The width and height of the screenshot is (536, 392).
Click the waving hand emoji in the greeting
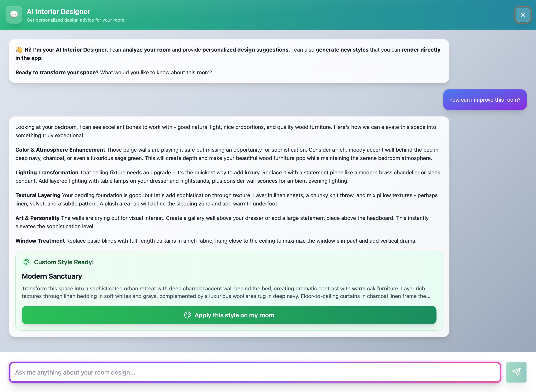point(19,50)
